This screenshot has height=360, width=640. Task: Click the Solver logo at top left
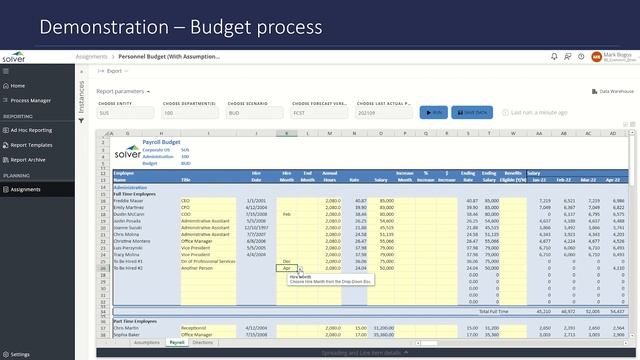pos(13,57)
